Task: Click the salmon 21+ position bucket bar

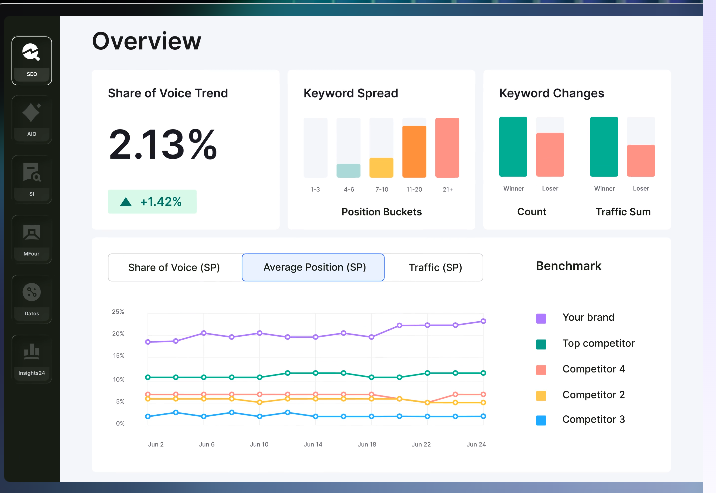Action: [447, 148]
